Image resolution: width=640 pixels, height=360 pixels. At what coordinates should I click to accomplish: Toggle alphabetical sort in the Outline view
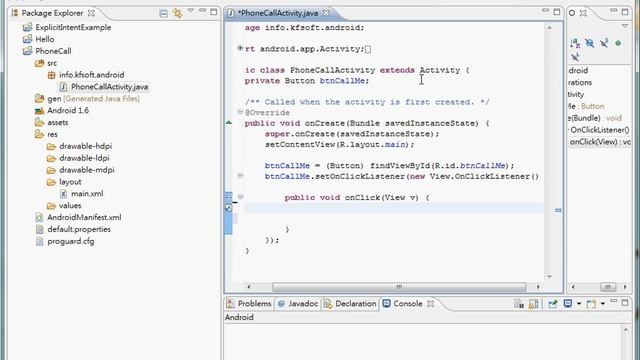[x=575, y=43]
